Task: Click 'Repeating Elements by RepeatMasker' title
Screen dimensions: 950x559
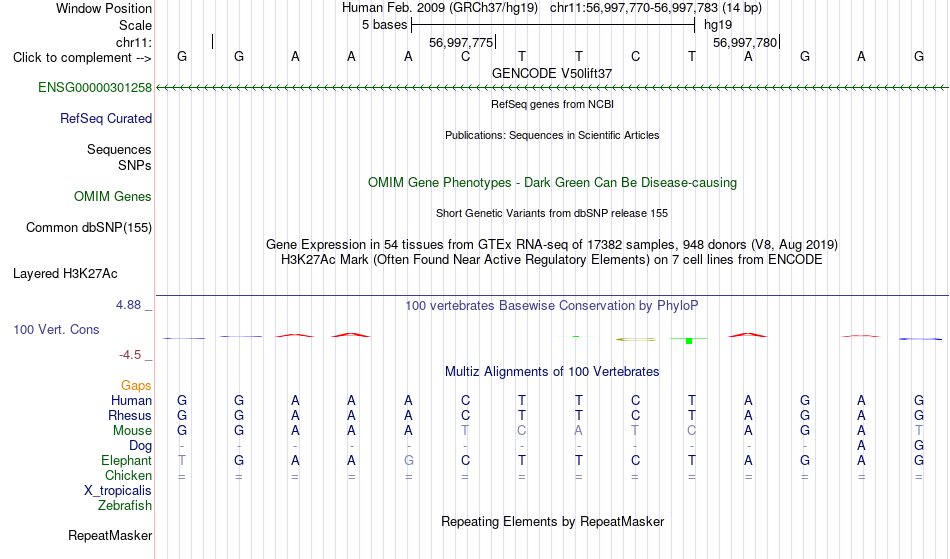Action: point(552,521)
